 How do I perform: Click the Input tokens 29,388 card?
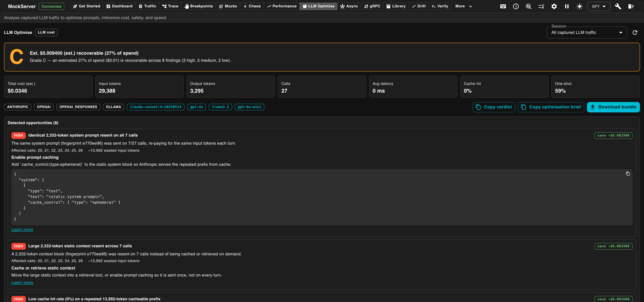pyautogui.click(x=140, y=87)
